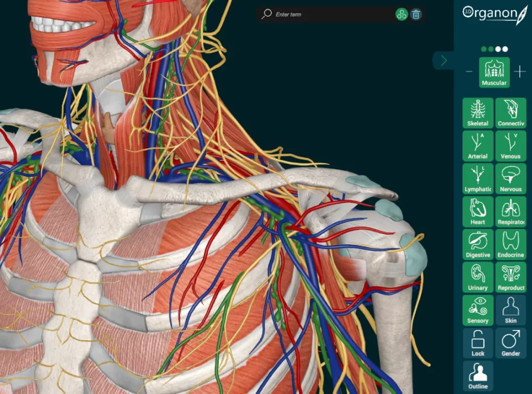
Task: Toggle the Skin system on
Action: tap(510, 310)
